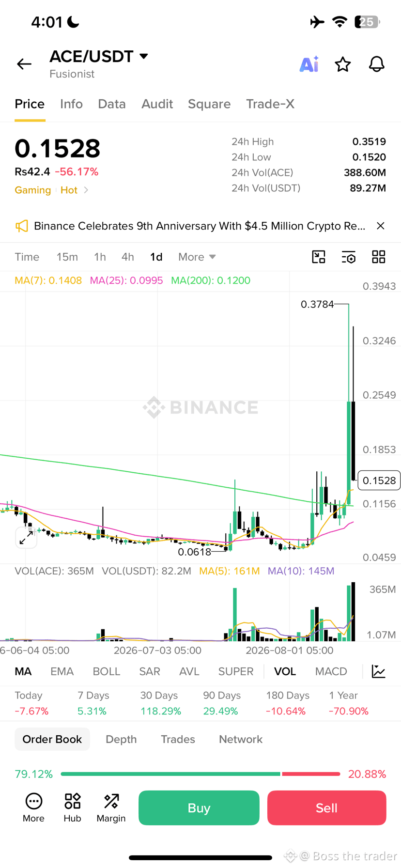This screenshot has width=401, height=868.
Task: Toggle the SUPER indicator
Action: coord(236,671)
